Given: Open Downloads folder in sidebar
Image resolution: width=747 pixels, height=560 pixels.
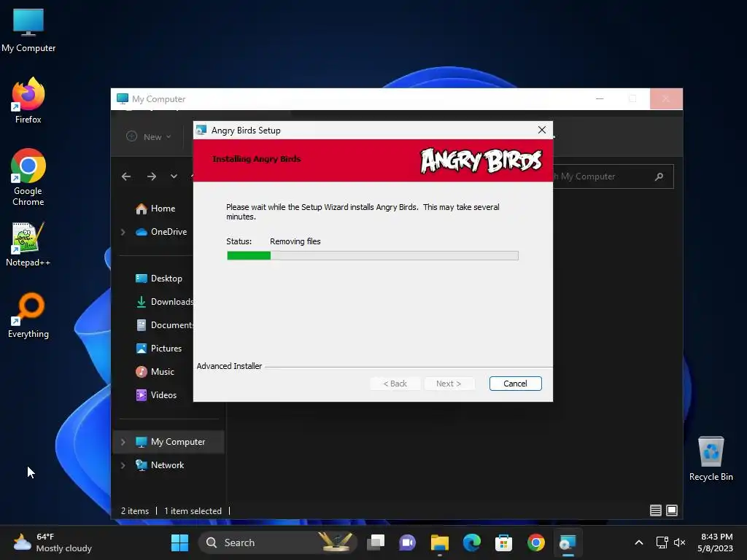Looking at the screenshot, I should pos(164,302).
